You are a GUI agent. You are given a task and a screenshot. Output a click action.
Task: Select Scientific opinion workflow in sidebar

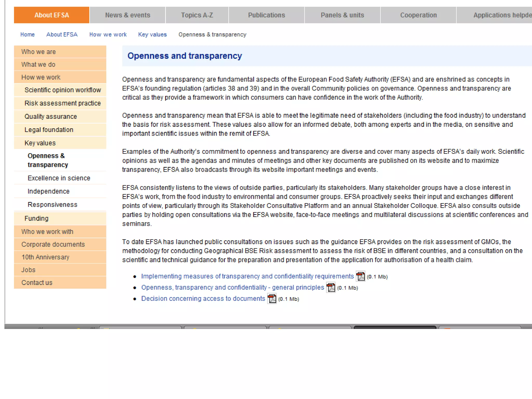coord(63,90)
